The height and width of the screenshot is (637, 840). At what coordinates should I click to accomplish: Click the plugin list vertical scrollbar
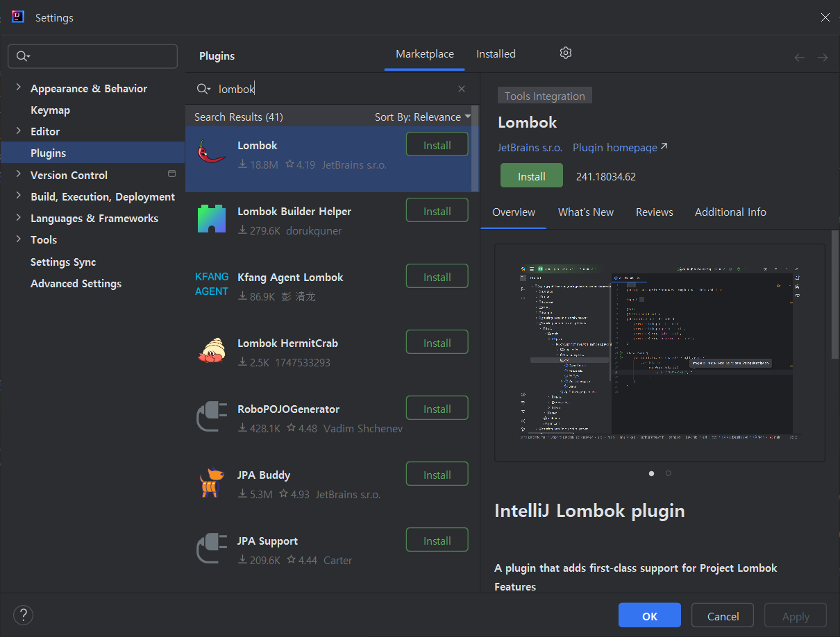coord(476,148)
